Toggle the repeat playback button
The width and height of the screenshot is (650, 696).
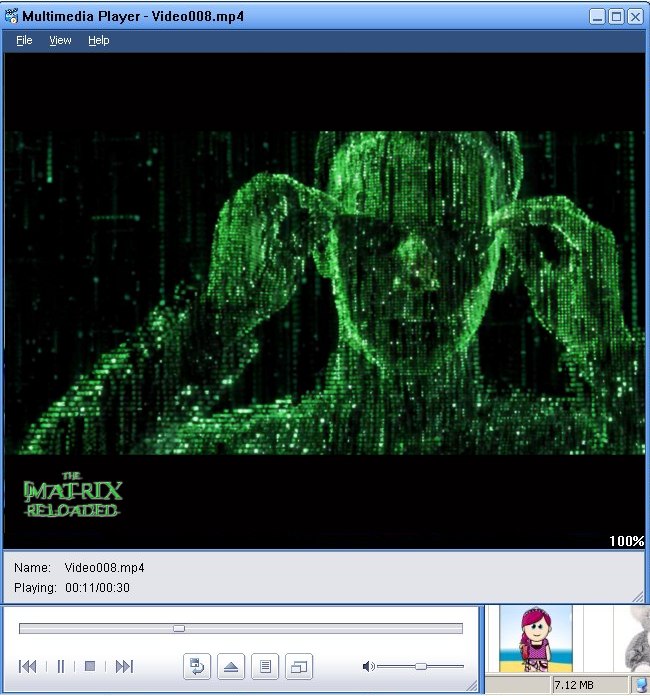click(x=197, y=666)
